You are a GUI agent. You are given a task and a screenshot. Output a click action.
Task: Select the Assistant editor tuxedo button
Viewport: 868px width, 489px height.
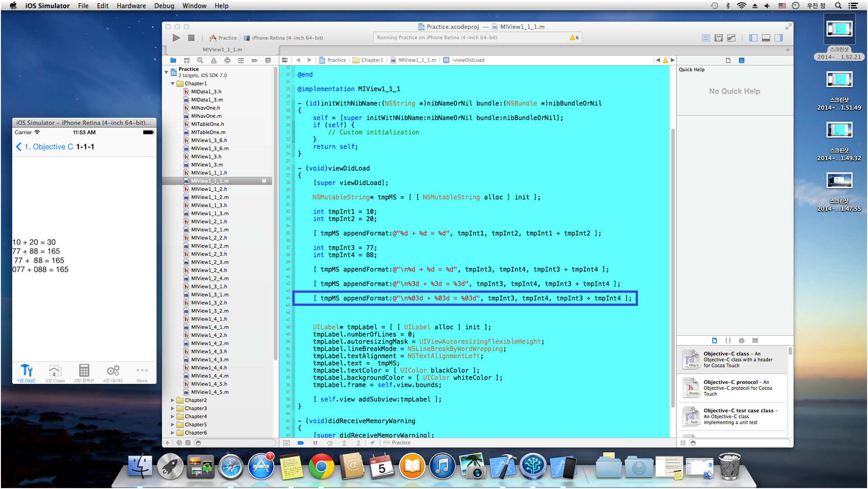[719, 38]
